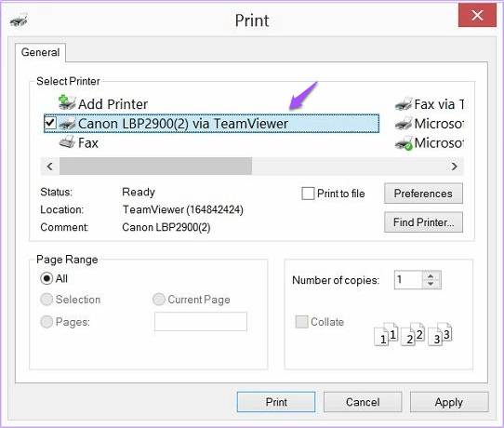Decrease number of copies with down arrow
Screen dimensions: 504x428
[x=431, y=284]
